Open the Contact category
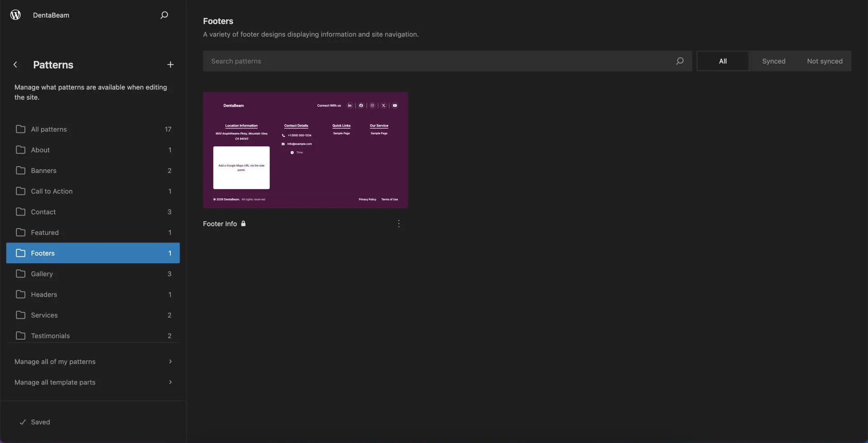 pyautogui.click(x=93, y=212)
